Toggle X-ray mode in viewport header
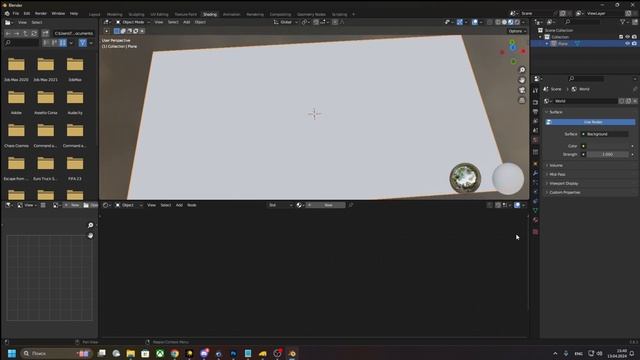 click(490, 22)
